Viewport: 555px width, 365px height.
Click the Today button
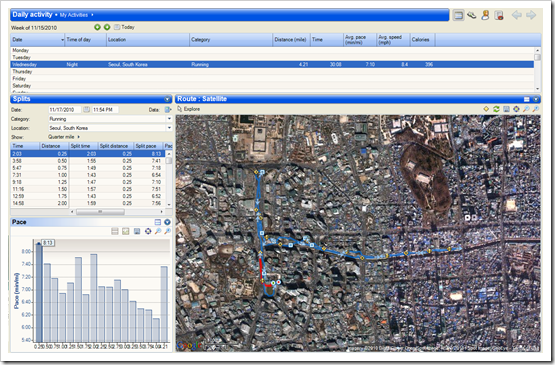coord(124,27)
